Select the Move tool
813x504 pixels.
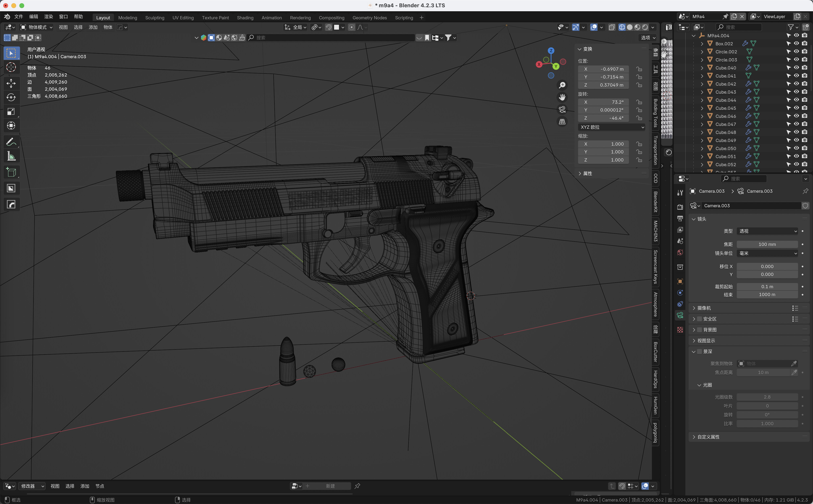[x=11, y=83]
